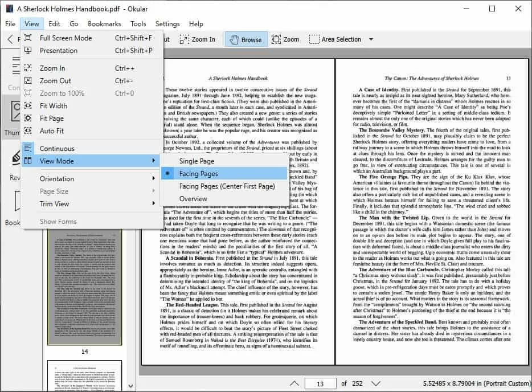Go to the next page with the down chevron

point(375,383)
